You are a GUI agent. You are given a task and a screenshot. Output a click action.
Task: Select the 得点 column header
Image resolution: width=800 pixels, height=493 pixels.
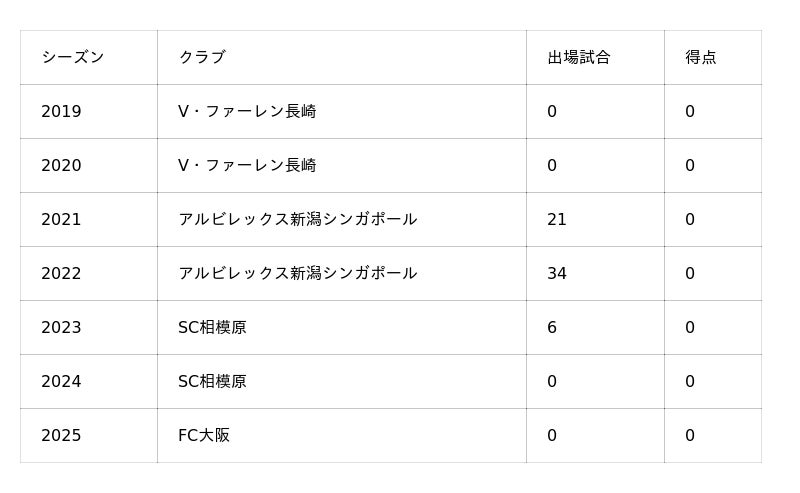coord(700,58)
